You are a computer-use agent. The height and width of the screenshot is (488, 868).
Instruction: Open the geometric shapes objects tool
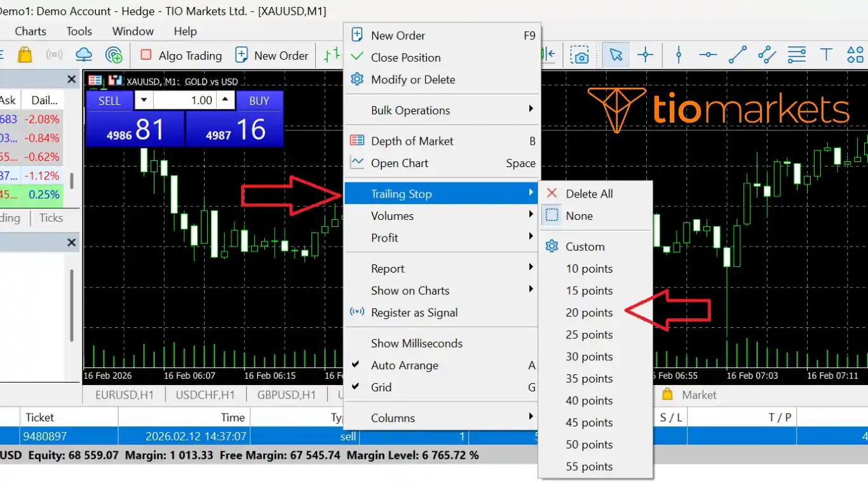click(x=855, y=55)
